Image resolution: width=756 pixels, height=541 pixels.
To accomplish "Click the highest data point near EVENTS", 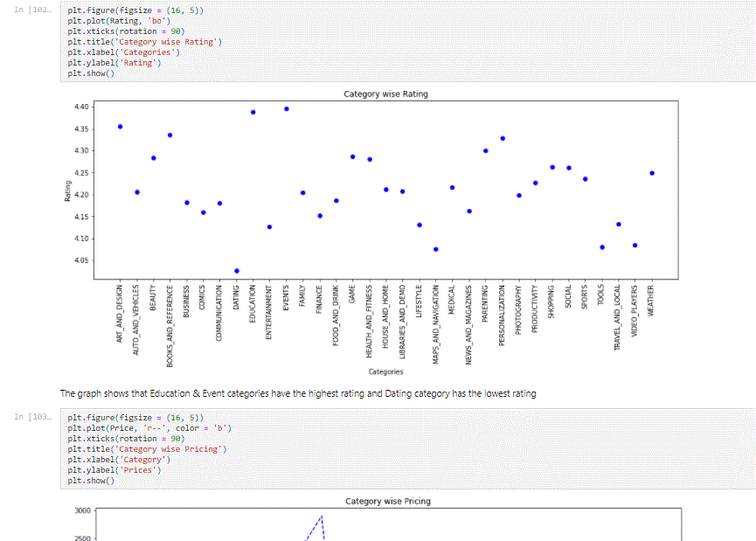I will [x=285, y=108].
